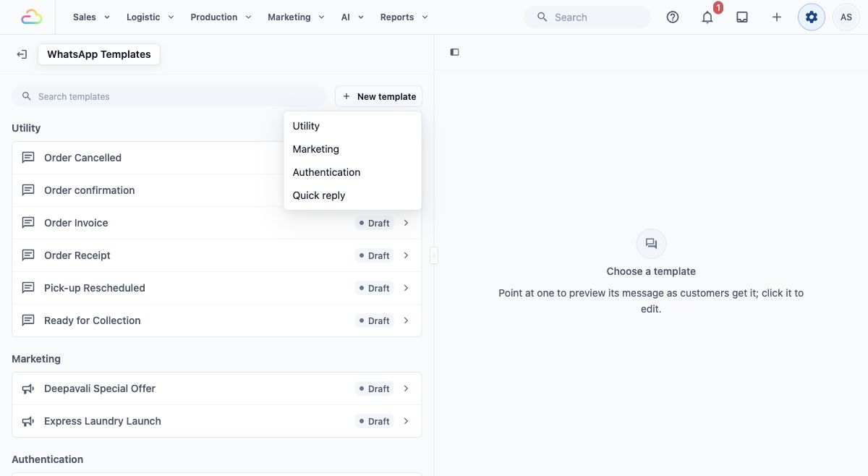Open the Marketing dropdown in navbar

296,17
